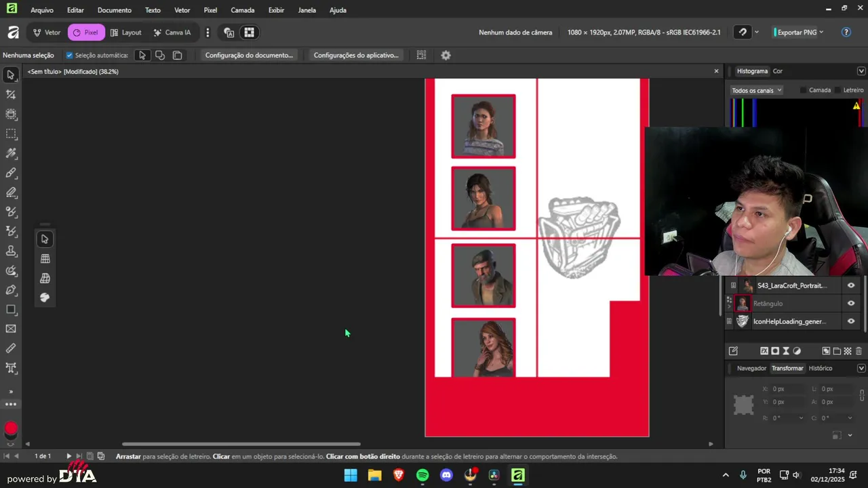The image size is (868, 488).
Task: Open Todos os canais dropdown
Action: 757,90
